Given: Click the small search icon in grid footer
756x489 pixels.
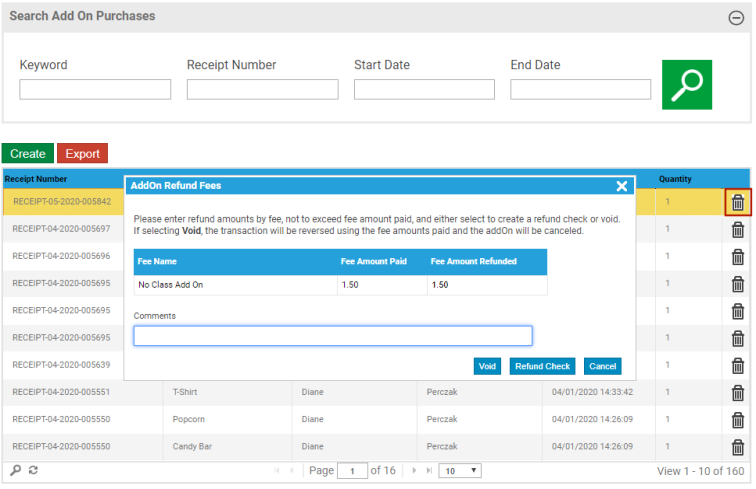Looking at the screenshot, I should tap(16, 470).
